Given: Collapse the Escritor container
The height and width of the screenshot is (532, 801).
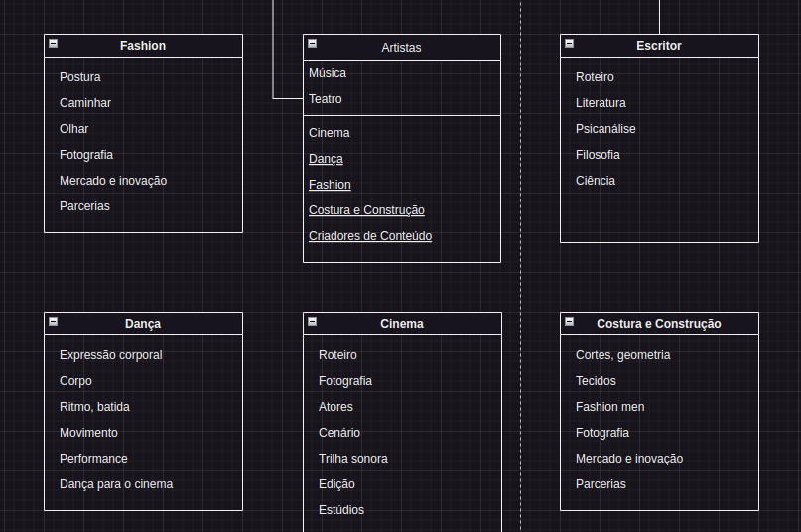Looking at the screenshot, I should (570, 44).
